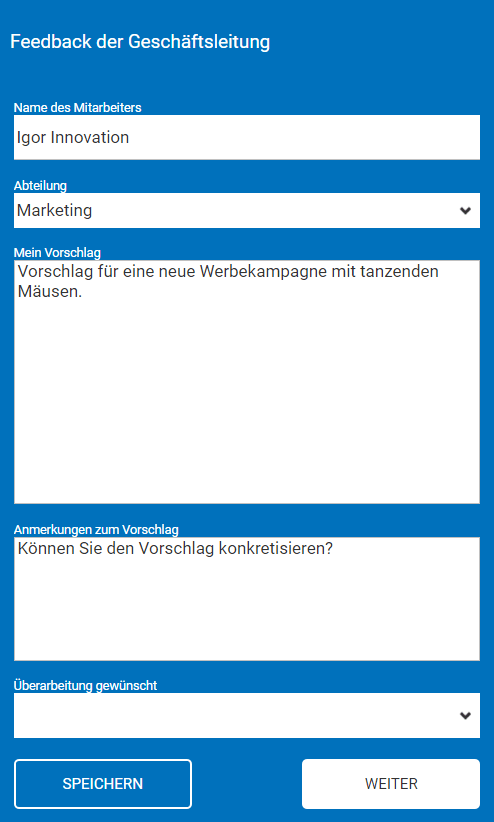Click the chevron icon of Überarbeitung gewünscht dropdown
Viewport: 494px width, 822px height.
465,716
